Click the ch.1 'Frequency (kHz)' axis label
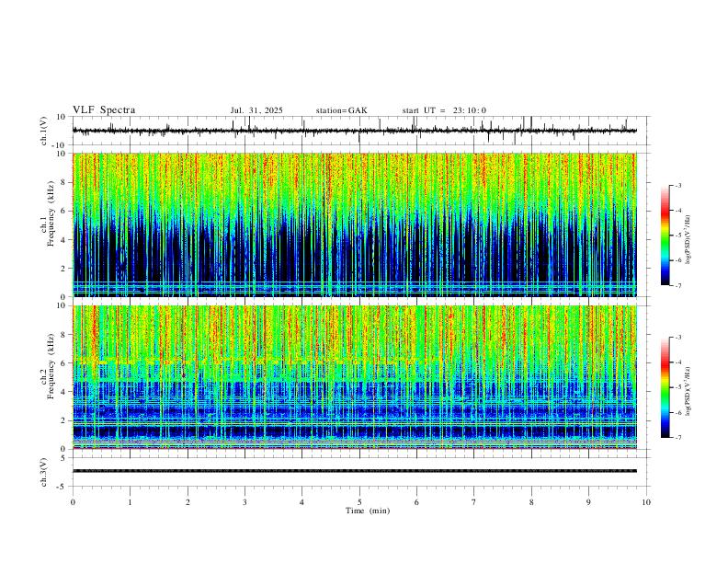Image resolution: width=728 pixels, height=563 pixels. (x=51, y=213)
